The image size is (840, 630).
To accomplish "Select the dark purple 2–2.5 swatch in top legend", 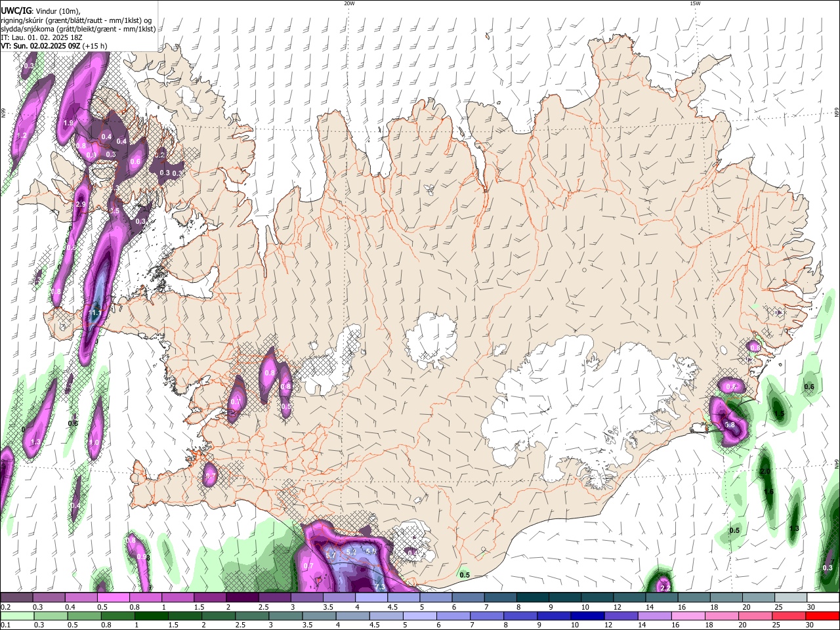I will pos(242,598).
